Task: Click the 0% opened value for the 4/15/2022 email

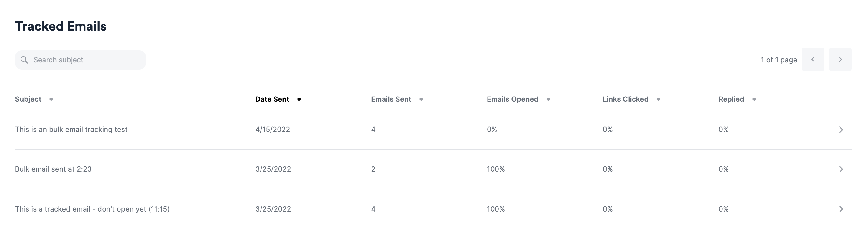Action: (x=491, y=129)
